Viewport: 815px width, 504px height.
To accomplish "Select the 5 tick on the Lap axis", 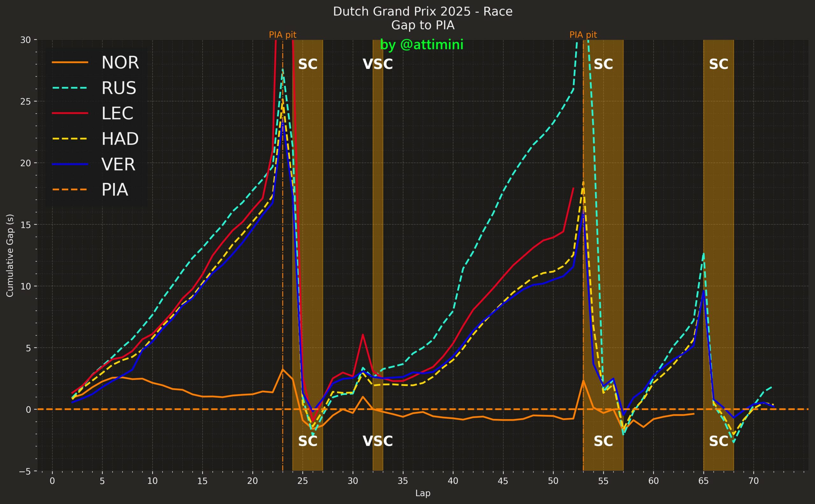I will (102, 481).
